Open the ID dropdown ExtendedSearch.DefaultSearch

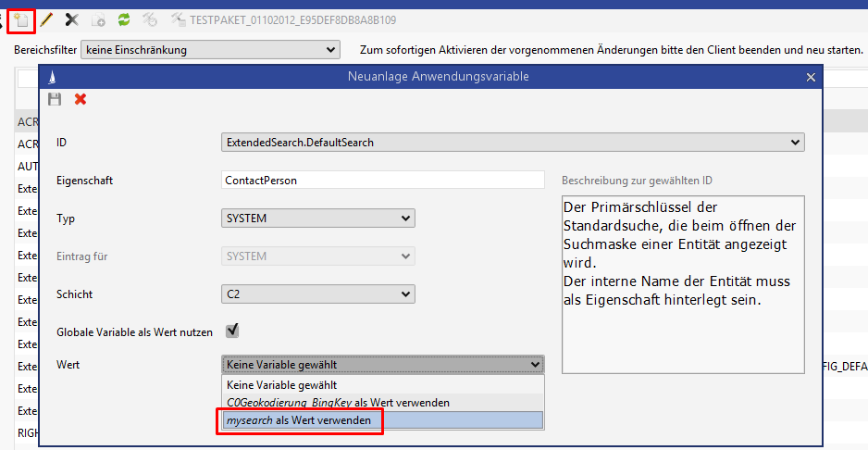pos(513,143)
